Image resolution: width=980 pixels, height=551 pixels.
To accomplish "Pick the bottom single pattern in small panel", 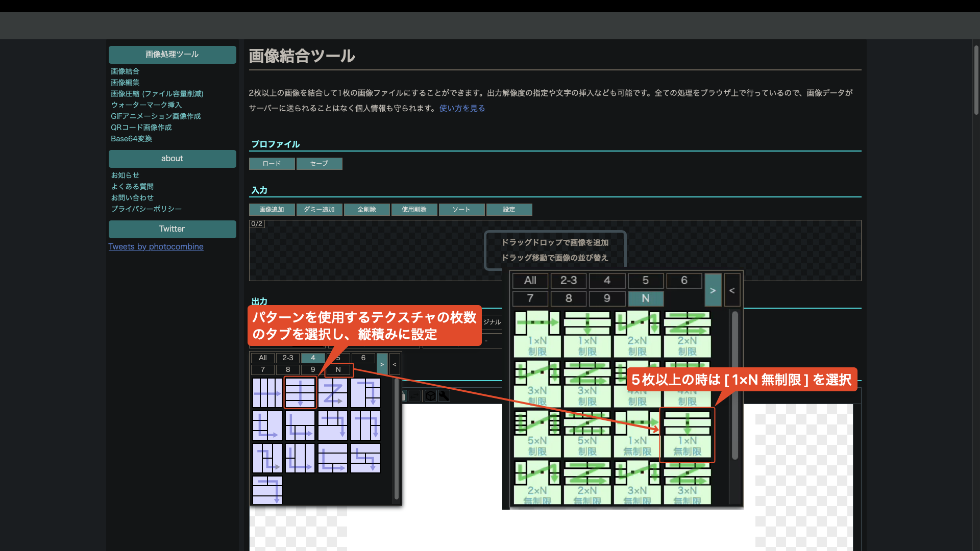I will point(267,490).
